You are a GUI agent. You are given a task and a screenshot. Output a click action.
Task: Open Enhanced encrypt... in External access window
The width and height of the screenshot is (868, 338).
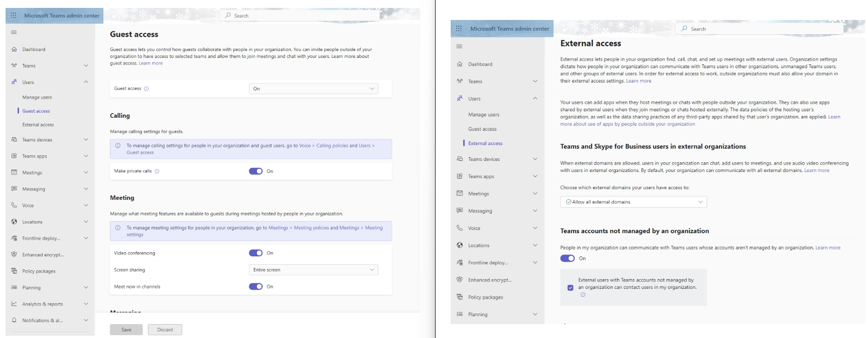click(x=490, y=280)
